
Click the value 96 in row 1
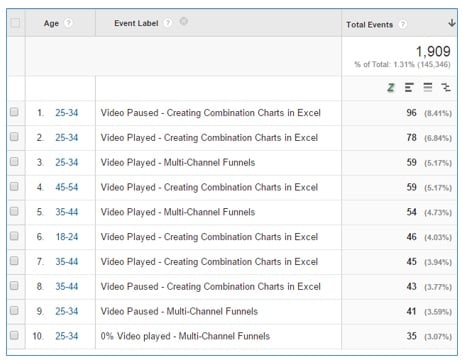(x=411, y=113)
